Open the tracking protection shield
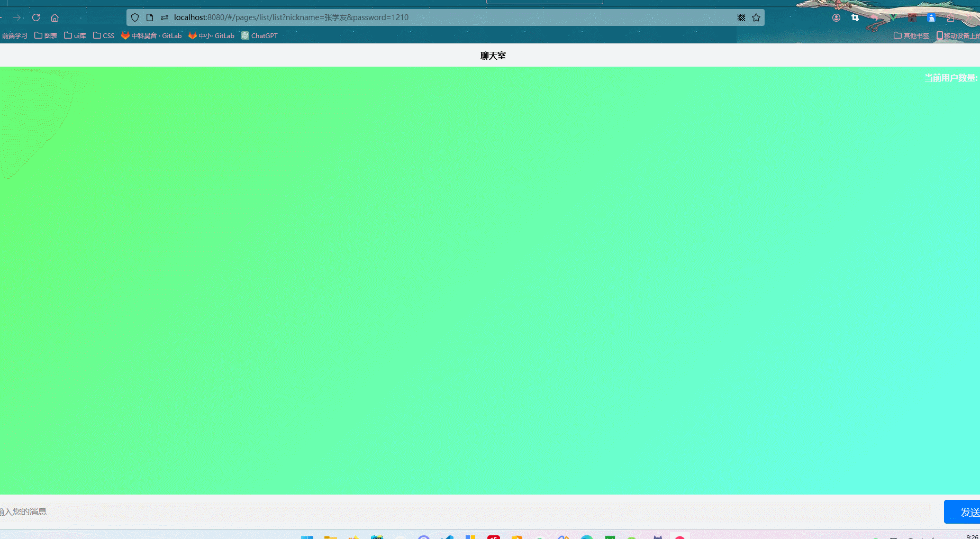The image size is (980, 539). [x=135, y=17]
